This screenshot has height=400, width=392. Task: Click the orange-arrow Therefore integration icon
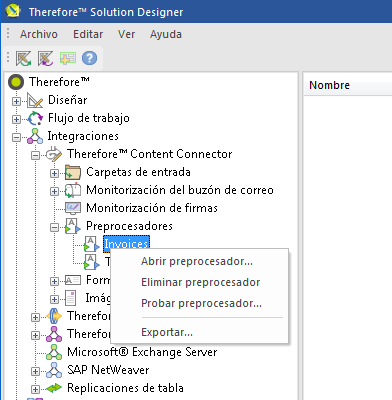54,316
